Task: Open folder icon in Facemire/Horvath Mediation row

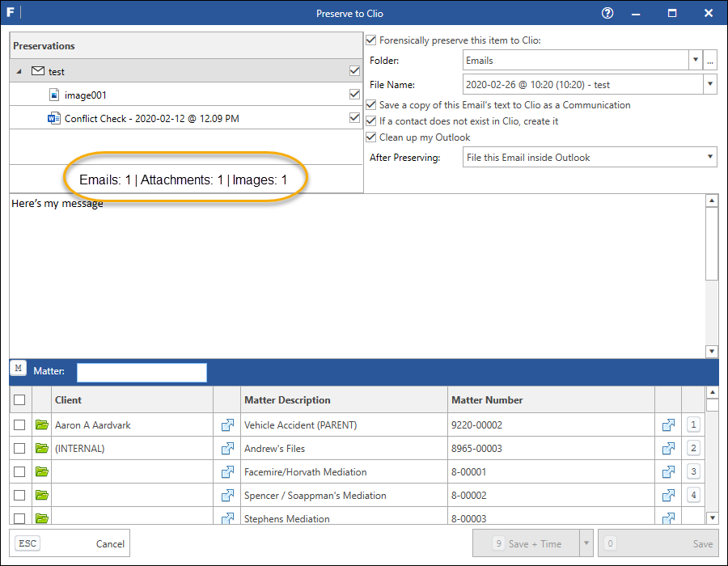Action: [42, 471]
